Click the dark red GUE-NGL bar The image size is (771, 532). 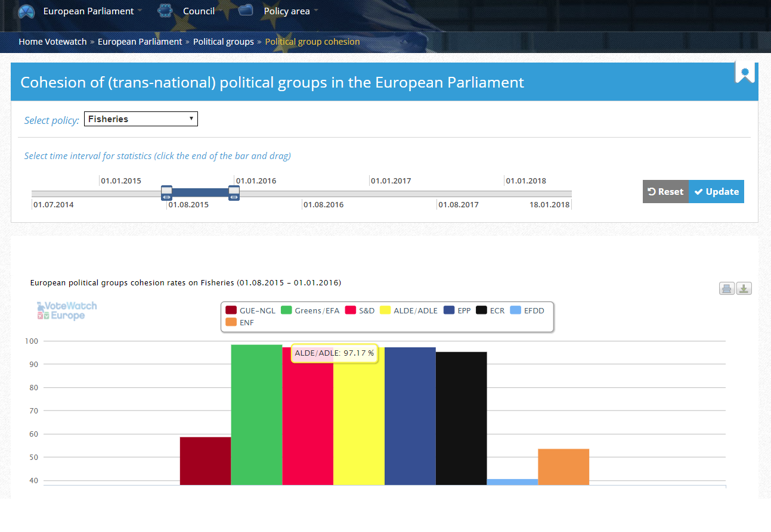click(205, 461)
